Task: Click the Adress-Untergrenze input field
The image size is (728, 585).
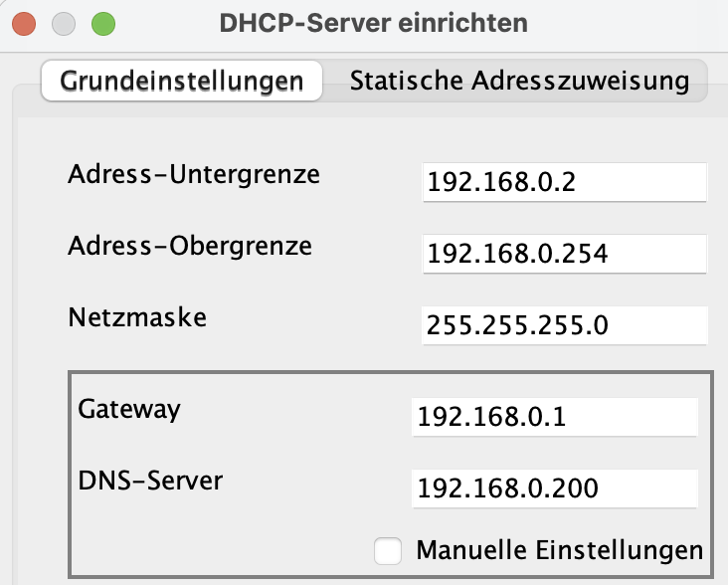Action: tap(564, 183)
